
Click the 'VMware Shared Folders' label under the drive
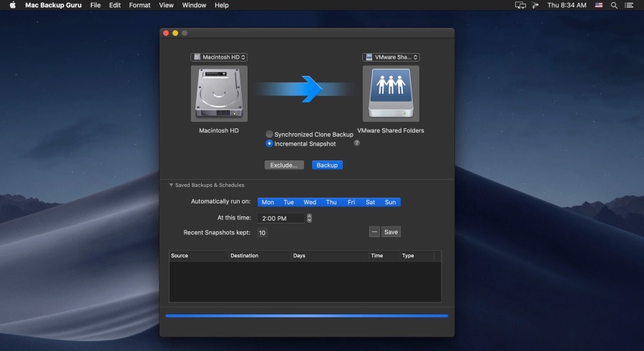pos(391,130)
